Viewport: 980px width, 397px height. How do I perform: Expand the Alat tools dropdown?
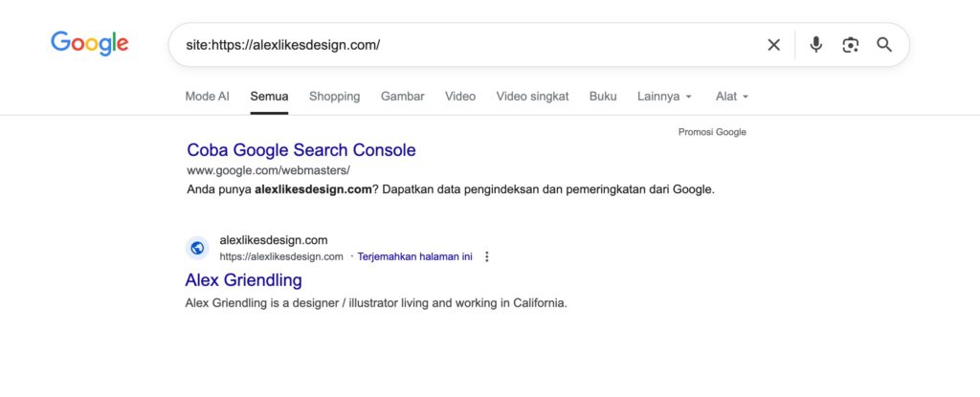[x=732, y=97]
